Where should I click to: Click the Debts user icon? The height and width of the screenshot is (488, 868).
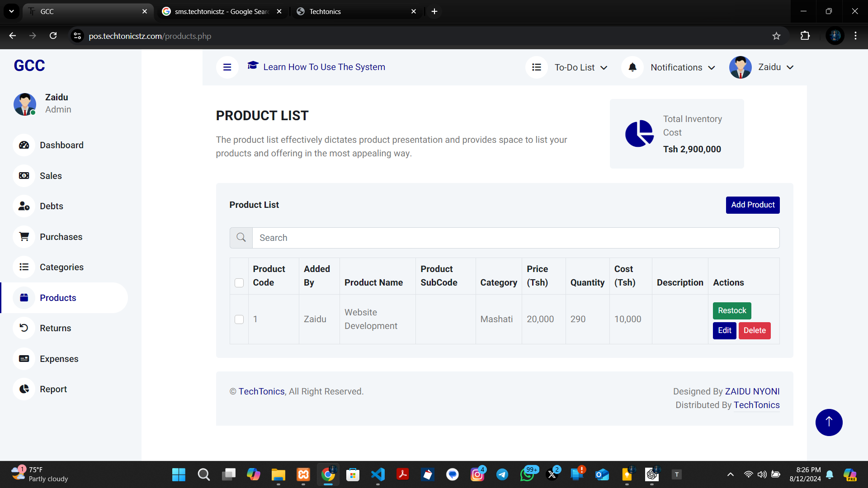(x=24, y=206)
